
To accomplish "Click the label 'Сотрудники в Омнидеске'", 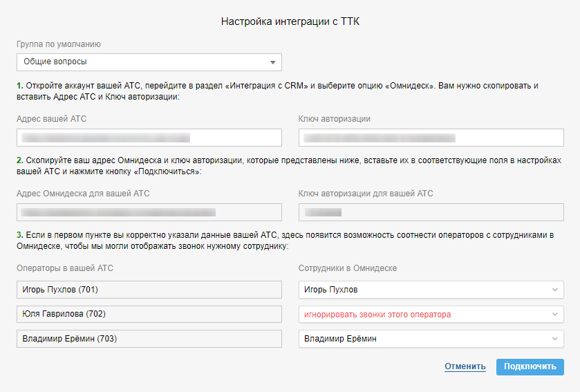I will click(x=347, y=268).
